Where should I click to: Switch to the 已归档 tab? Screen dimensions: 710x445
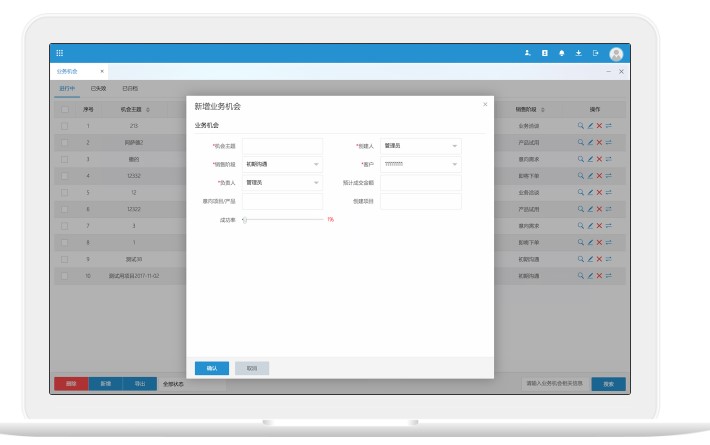tap(130, 88)
